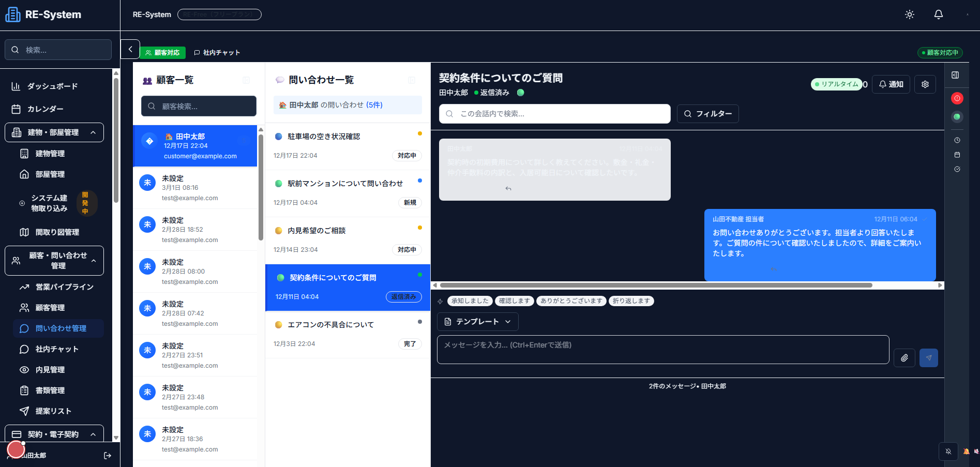The height and width of the screenshot is (467, 980).
Task: Open 提案リスト in sidebar
Action: (x=58, y=411)
